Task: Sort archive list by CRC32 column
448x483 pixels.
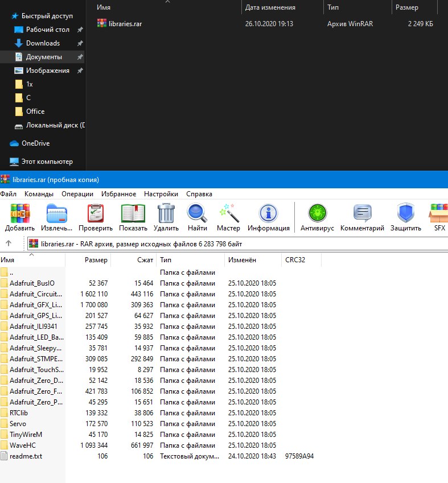Action: 301,260
